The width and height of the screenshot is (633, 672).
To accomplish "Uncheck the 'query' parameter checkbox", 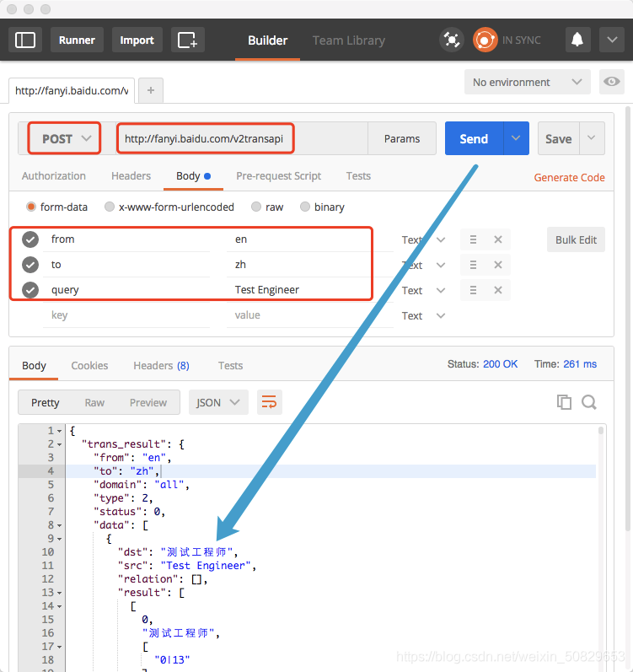I will (30, 290).
